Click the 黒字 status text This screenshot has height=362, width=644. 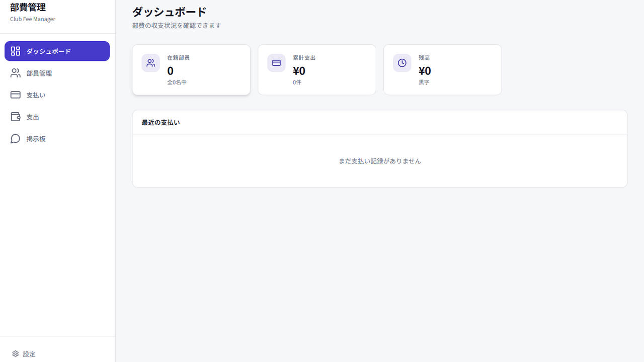424,82
